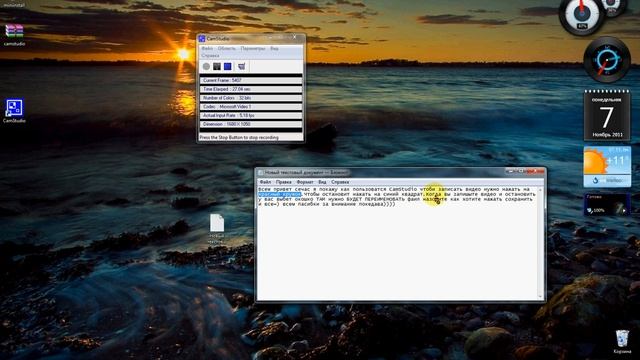Select the CamStudio shortcut on desktop
The height and width of the screenshot is (360, 640).
14,111
